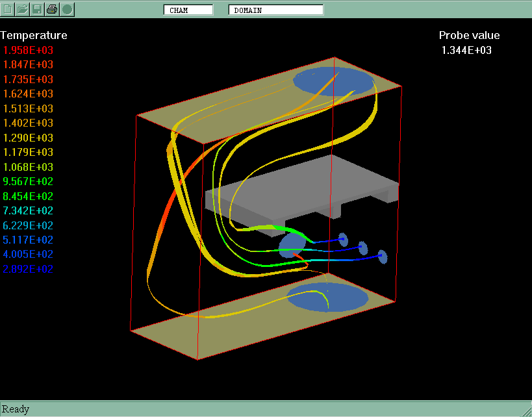Click the Ready status bar text
The width and height of the screenshot is (532, 417).
coord(16,409)
